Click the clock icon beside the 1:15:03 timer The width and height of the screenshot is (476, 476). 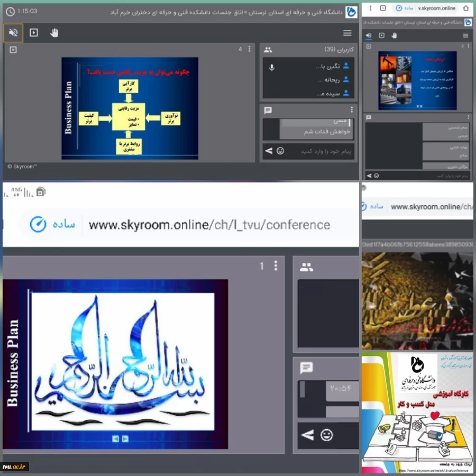pyautogui.click(x=10, y=10)
